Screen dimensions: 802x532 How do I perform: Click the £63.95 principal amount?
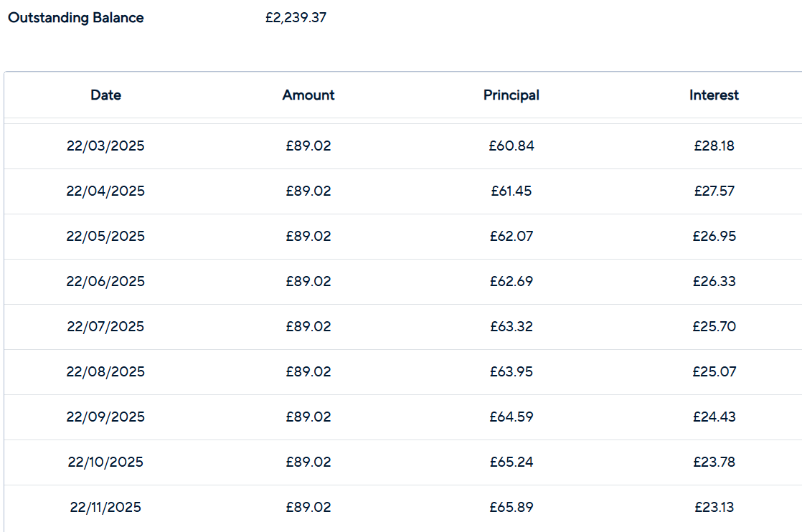(x=511, y=371)
